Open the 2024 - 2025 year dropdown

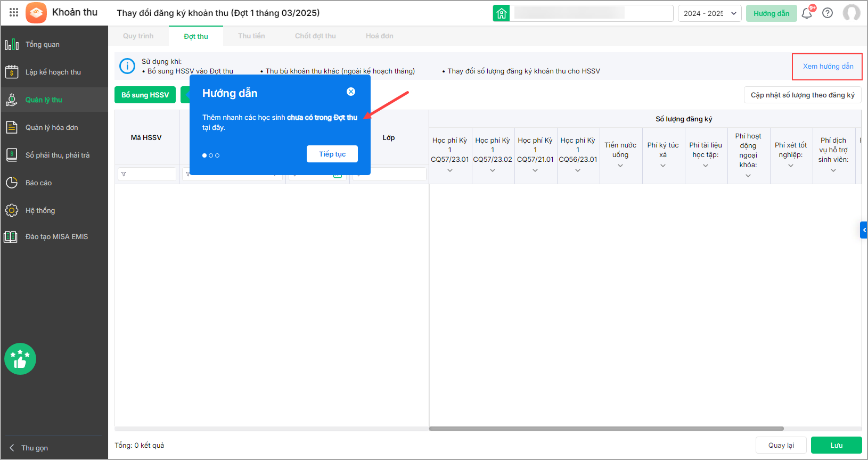click(x=709, y=13)
